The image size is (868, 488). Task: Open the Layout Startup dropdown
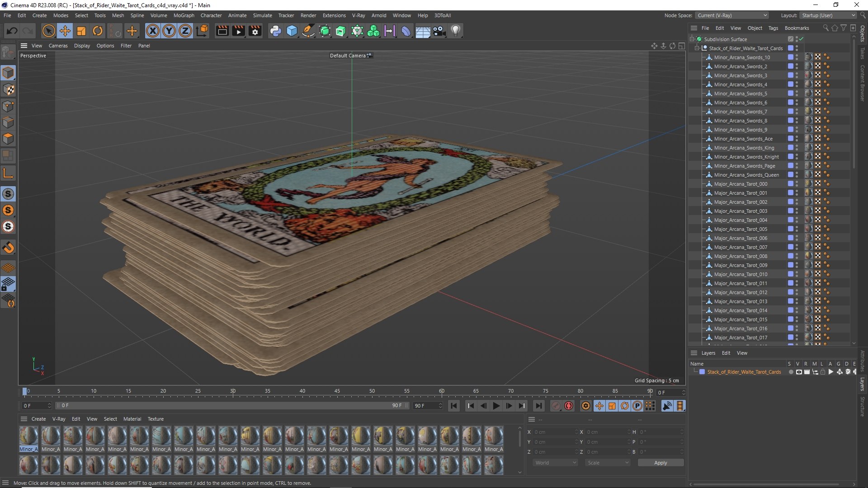pos(828,15)
